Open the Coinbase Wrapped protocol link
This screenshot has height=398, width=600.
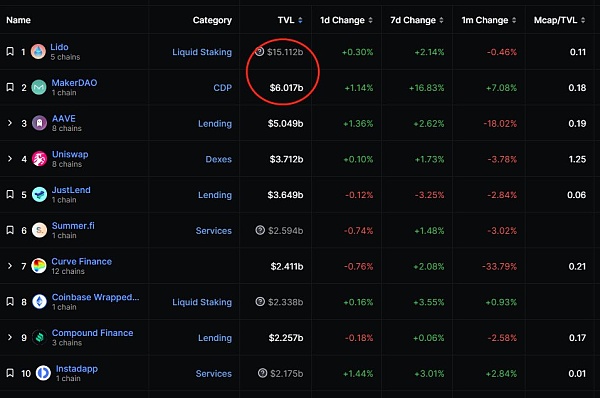coord(95,297)
